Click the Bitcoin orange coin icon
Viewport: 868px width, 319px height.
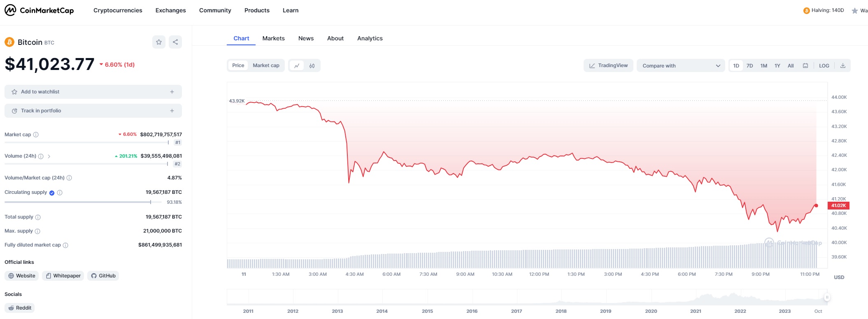pos(9,42)
